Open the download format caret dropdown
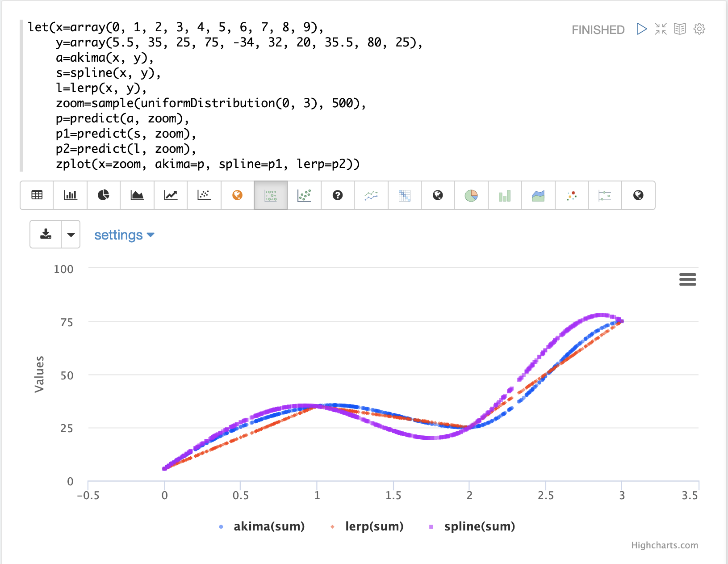728x564 pixels. 71,235
